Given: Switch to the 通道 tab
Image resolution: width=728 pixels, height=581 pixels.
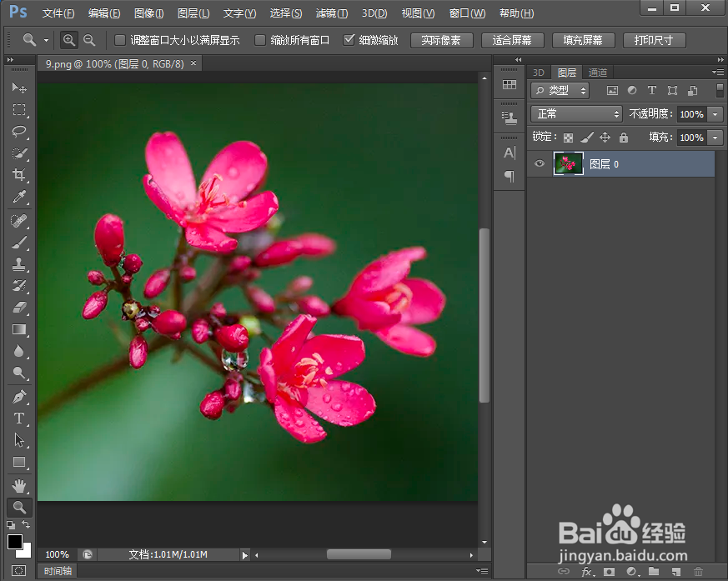Looking at the screenshot, I should 598,73.
